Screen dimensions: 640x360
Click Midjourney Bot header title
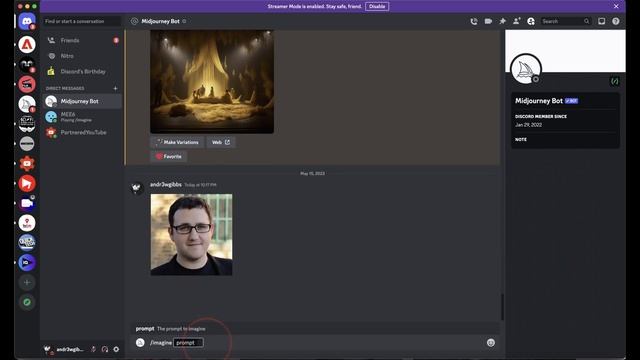coord(160,21)
